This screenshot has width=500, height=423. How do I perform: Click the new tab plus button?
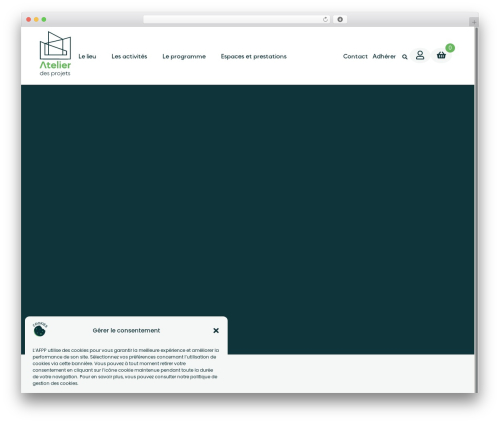point(474,22)
